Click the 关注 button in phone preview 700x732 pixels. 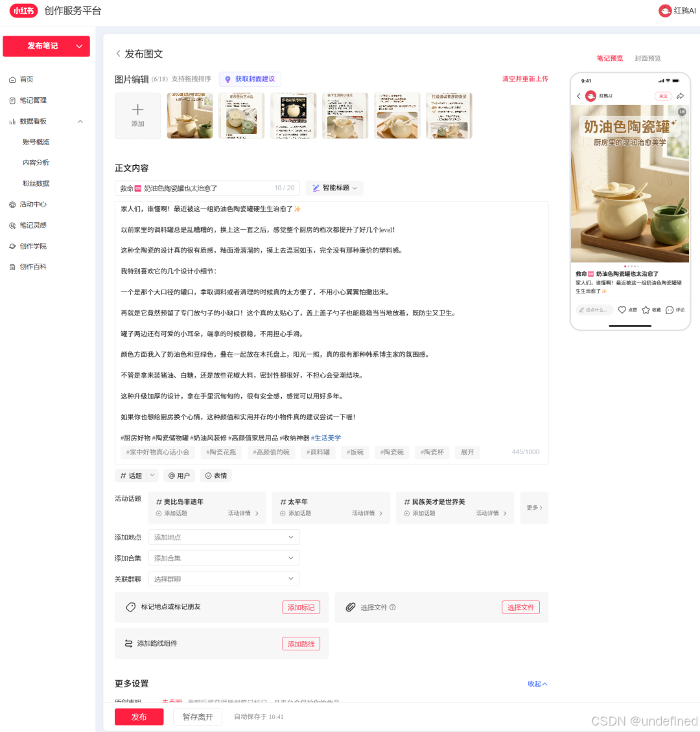662,96
